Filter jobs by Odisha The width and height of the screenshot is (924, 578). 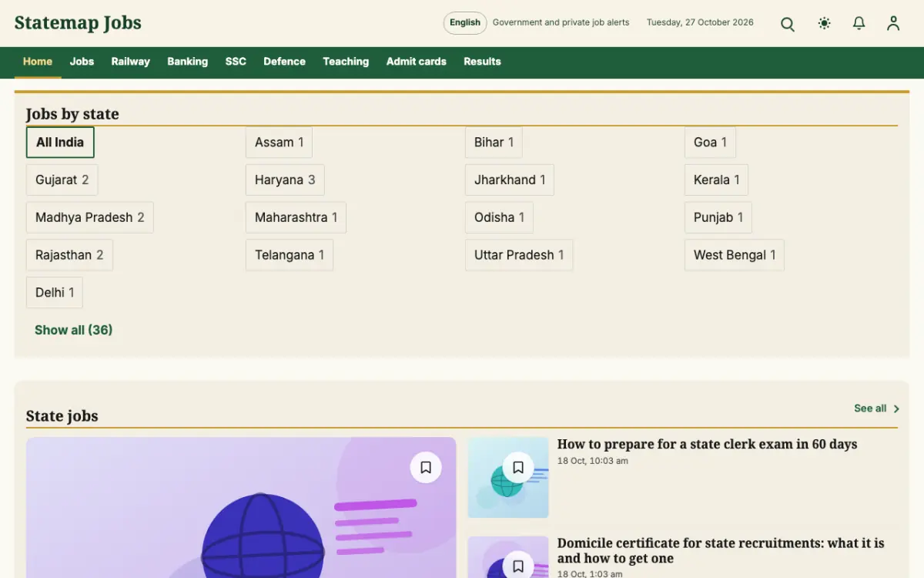coord(499,218)
